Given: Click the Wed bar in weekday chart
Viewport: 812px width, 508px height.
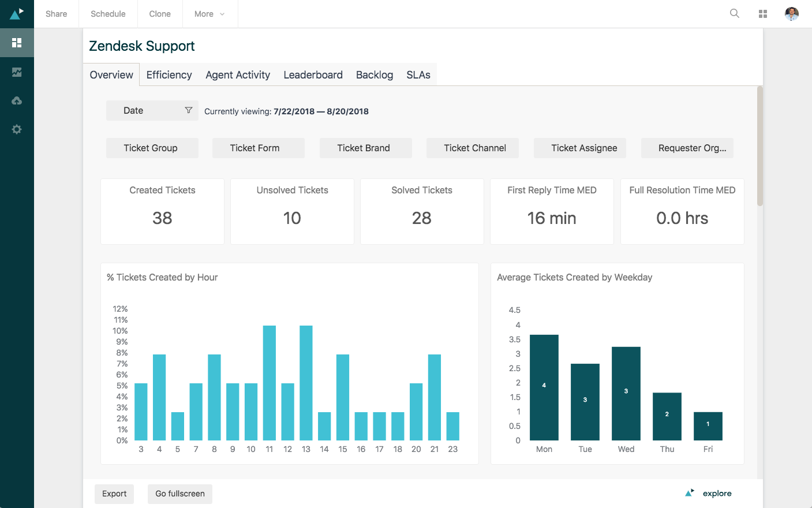Looking at the screenshot, I should click(626, 394).
